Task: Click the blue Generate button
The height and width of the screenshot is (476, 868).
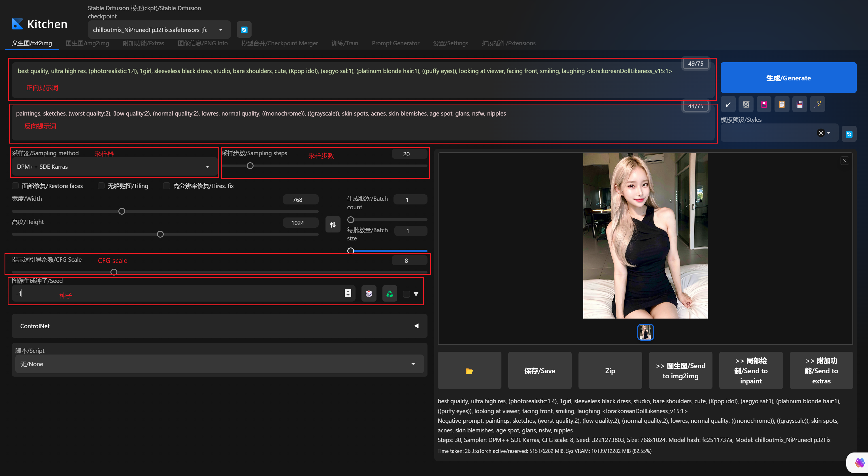Action: pyautogui.click(x=788, y=78)
